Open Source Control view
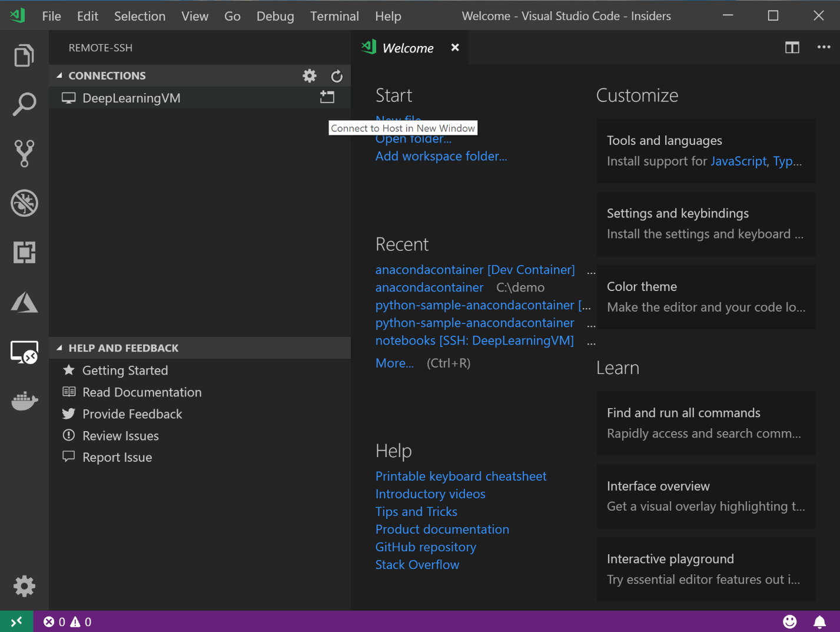This screenshot has width=840, height=632. (x=24, y=153)
